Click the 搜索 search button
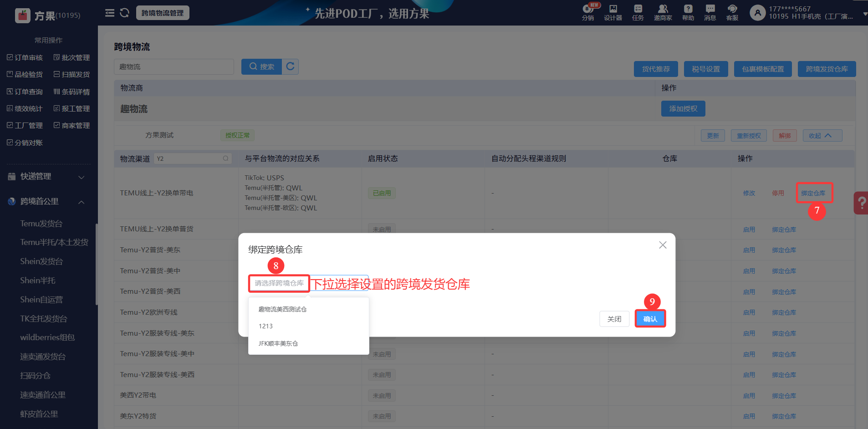 click(261, 66)
